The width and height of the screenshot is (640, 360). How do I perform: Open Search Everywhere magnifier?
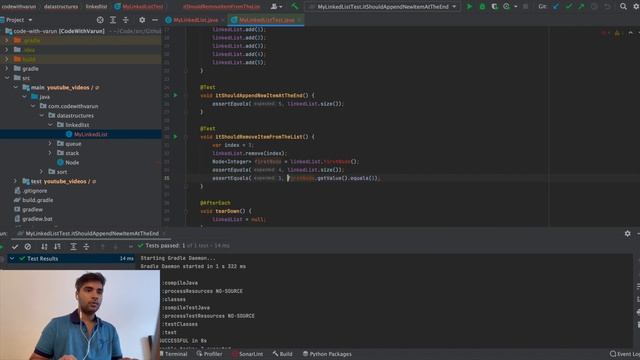tap(623, 7)
